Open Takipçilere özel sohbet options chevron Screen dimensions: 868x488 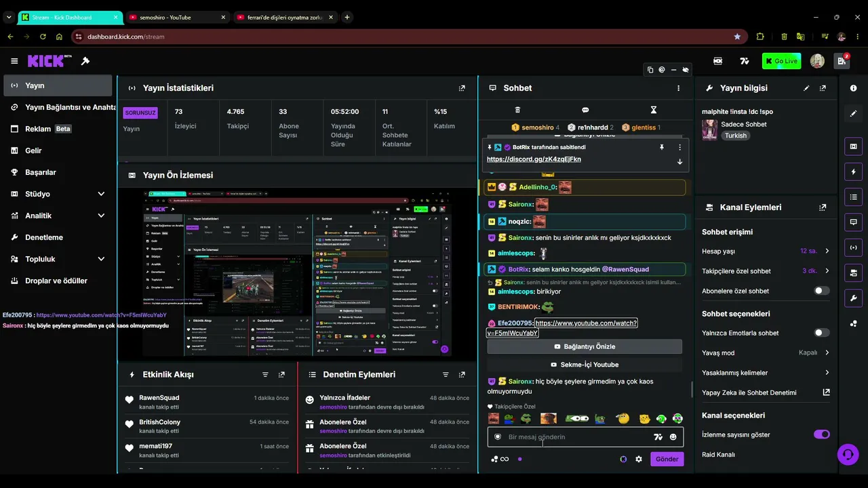827,271
